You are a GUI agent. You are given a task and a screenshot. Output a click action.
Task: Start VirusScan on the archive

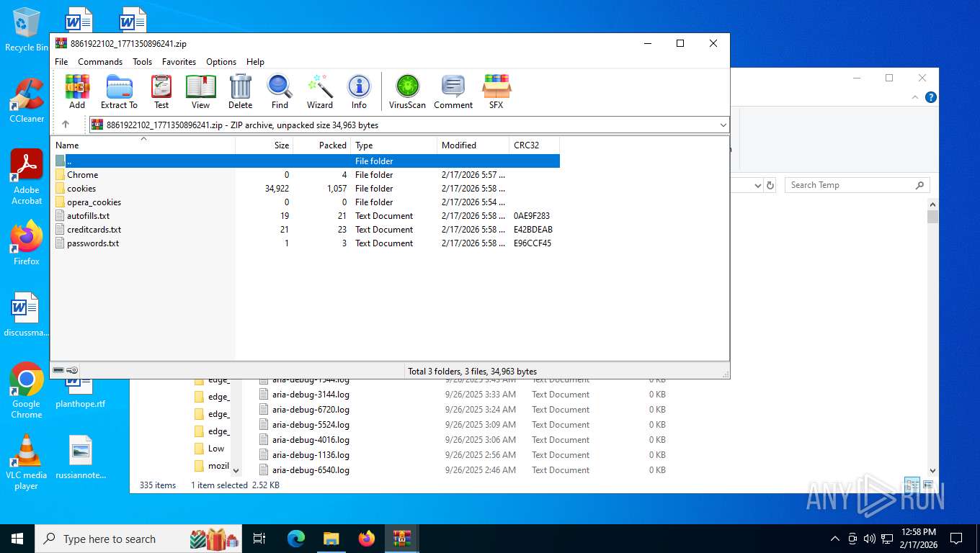(x=407, y=91)
